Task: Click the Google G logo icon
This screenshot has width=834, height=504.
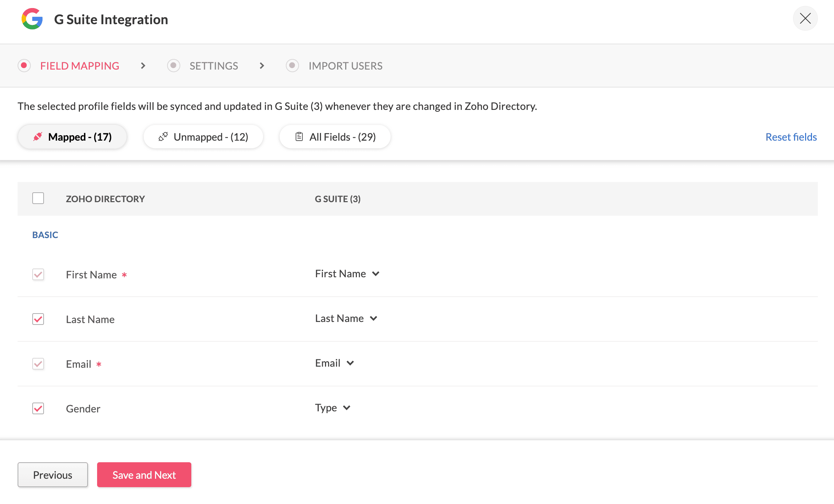Action: 32,19
